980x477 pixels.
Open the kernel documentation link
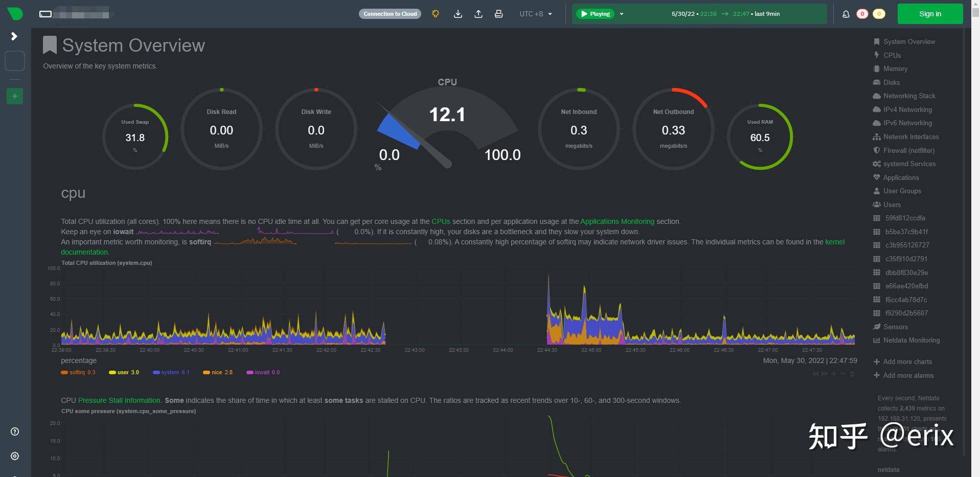[835, 242]
